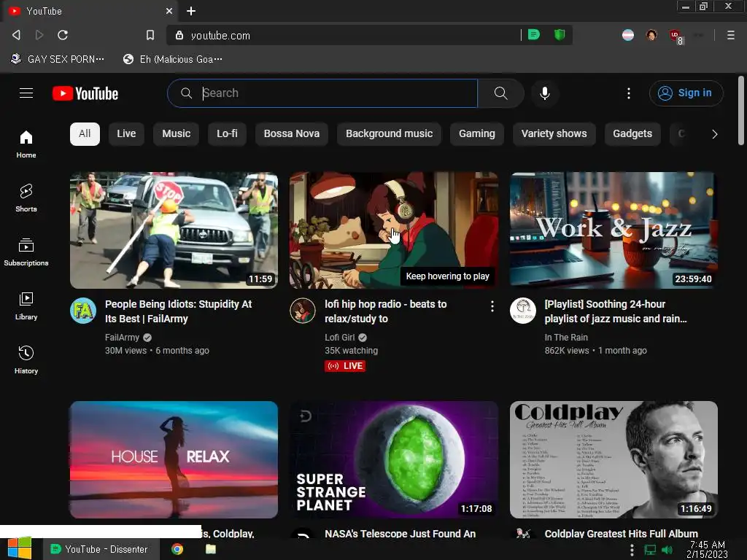This screenshot has height=560, width=747.
Task: Open NASA's Telescope video title
Action: point(400,533)
